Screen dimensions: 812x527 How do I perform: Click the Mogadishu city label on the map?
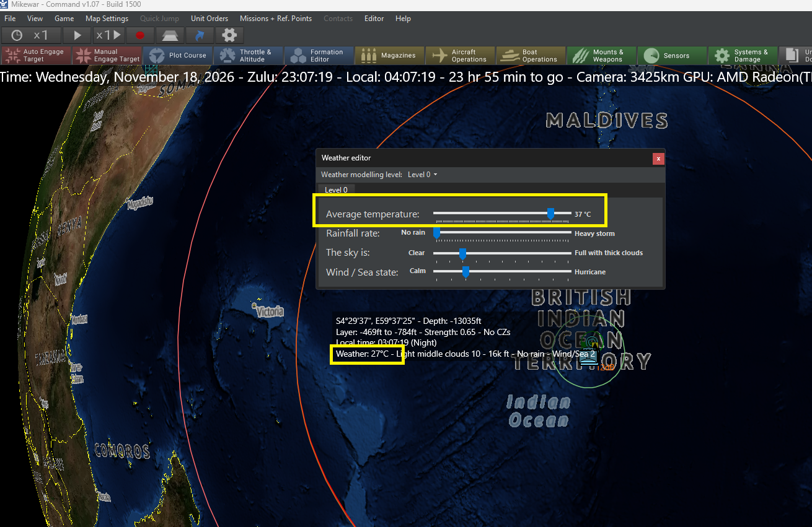[x=139, y=203]
